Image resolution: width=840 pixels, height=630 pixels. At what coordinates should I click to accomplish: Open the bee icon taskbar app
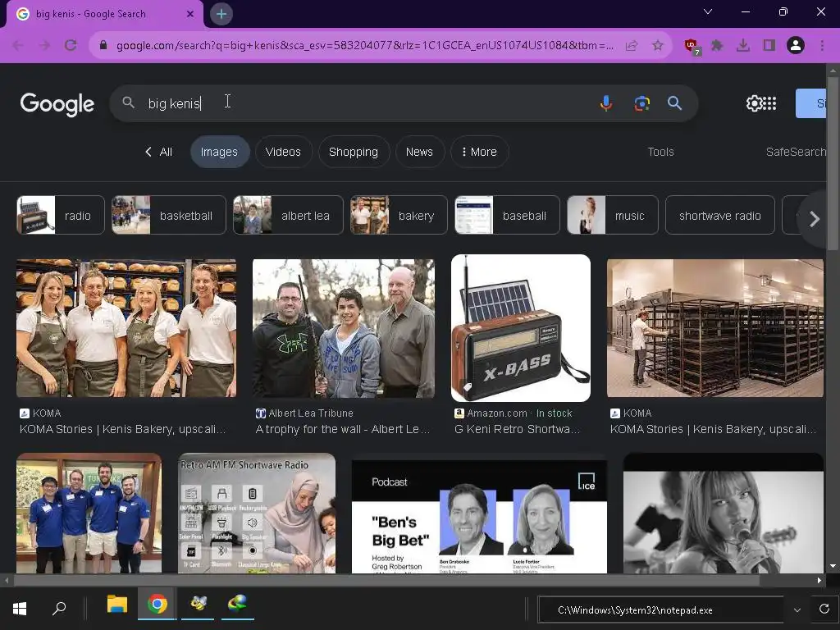click(199, 605)
